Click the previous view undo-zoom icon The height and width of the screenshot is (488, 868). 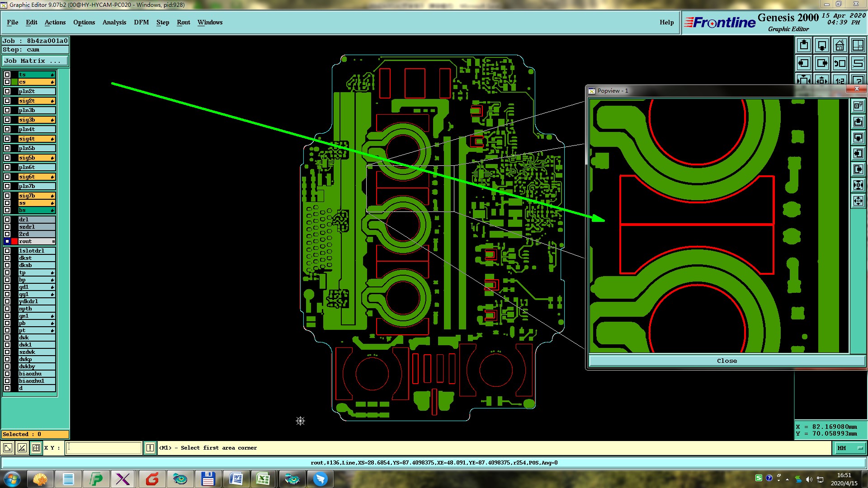840,63
